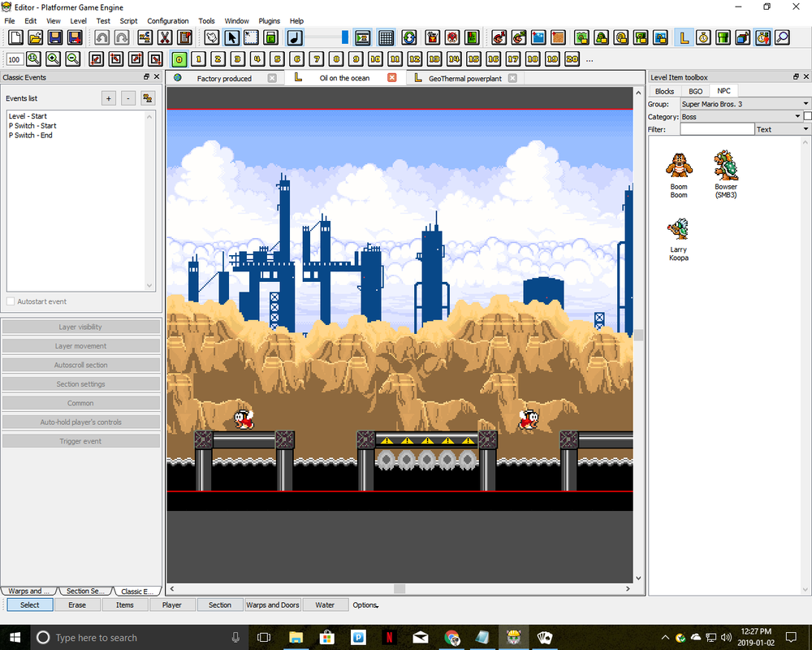Screen dimensions: 812x650
Task: Zoom in with the plus magnifier
Action: (54, 58)
